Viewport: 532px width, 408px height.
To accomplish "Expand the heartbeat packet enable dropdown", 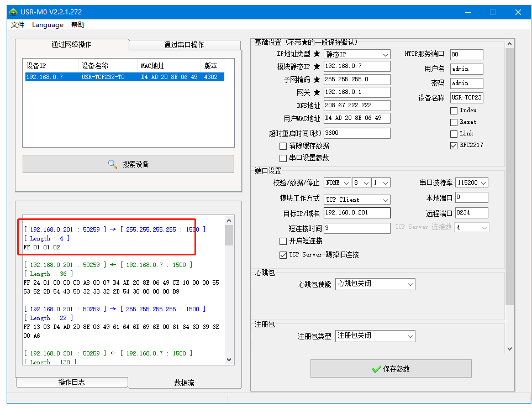I will point(375,284).
